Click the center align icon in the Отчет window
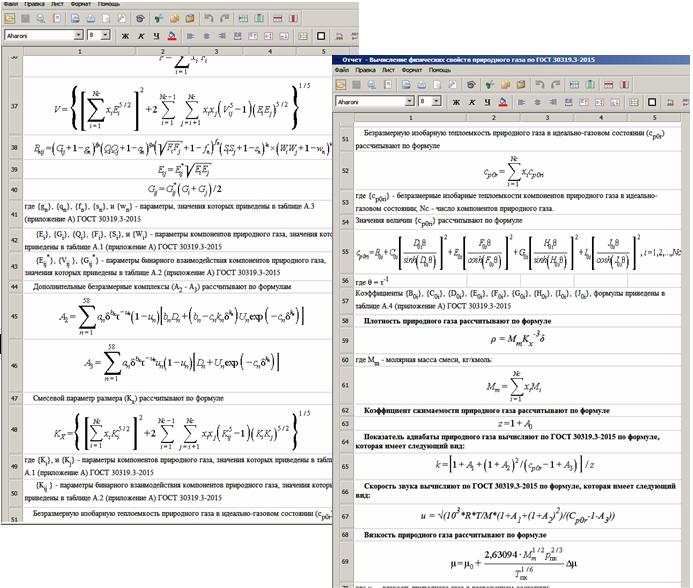Image resolution: width=693 pixels, height=588 pixels. tap(537, 101)
